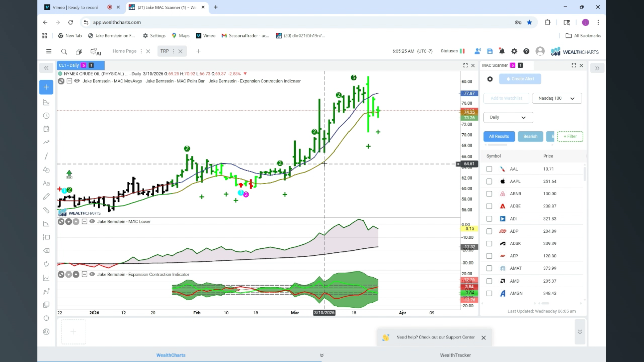Click the save floppy disk icon
The image size is (644, 362).
point(490,51)
